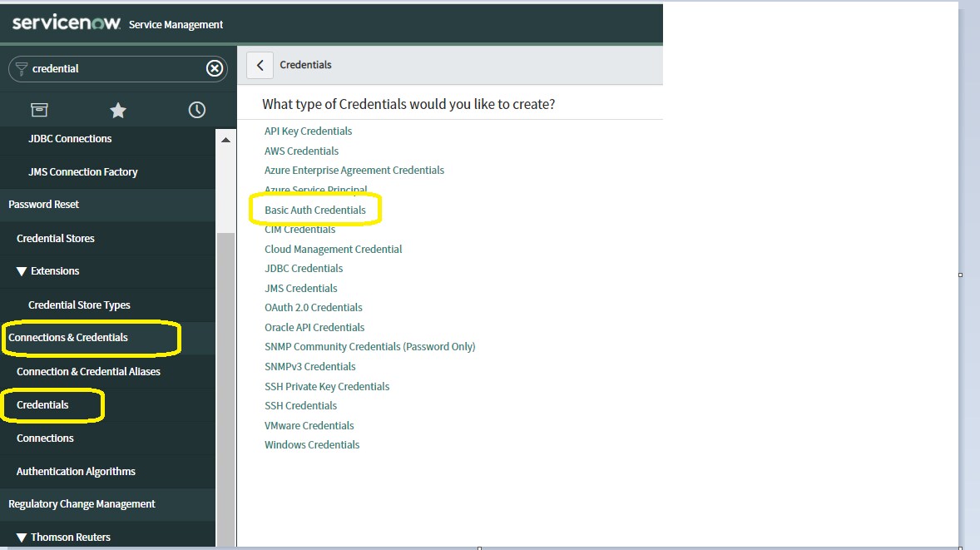This screenshot has height=550, width=980.
Task: Select Regulatory Change Management menu
Action: click(x=82, y=503)
